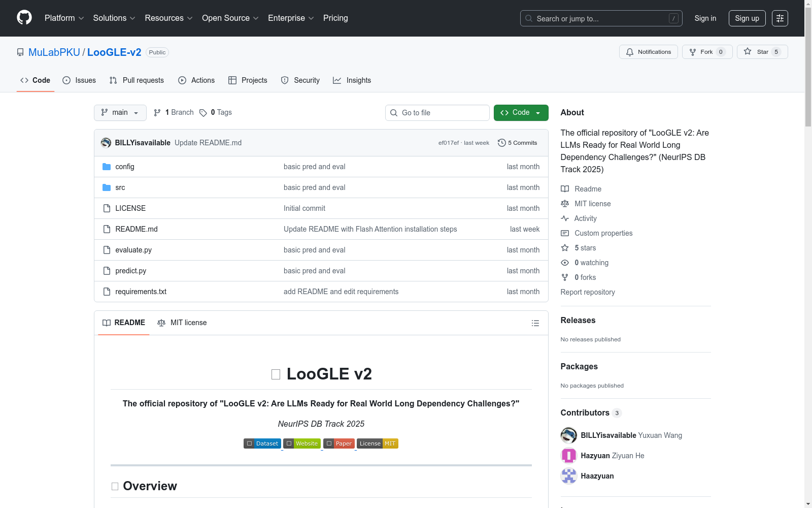Click the BILLYisavailable commit author avatar
Viewport: 812px width, 508px height.
[x=106, y=143]
